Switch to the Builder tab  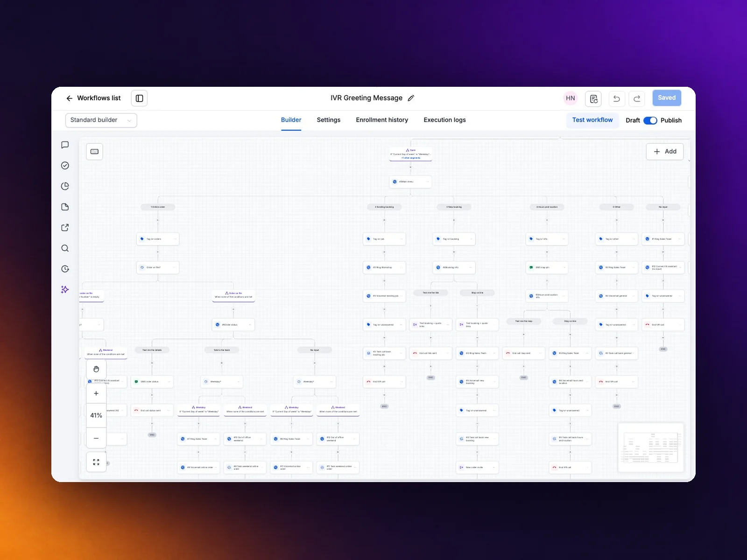[x=291, y=120]
